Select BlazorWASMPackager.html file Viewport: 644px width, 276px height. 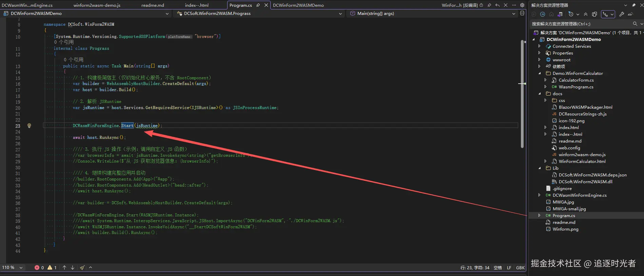pos(585,107)
